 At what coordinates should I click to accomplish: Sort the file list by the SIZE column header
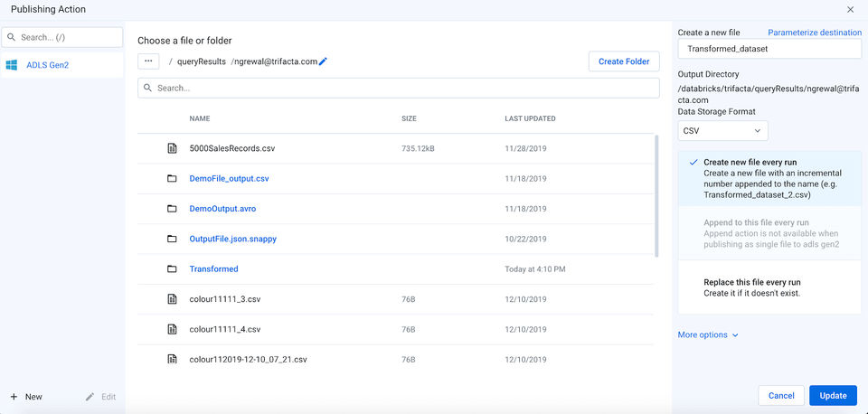[x=409, y=118]
